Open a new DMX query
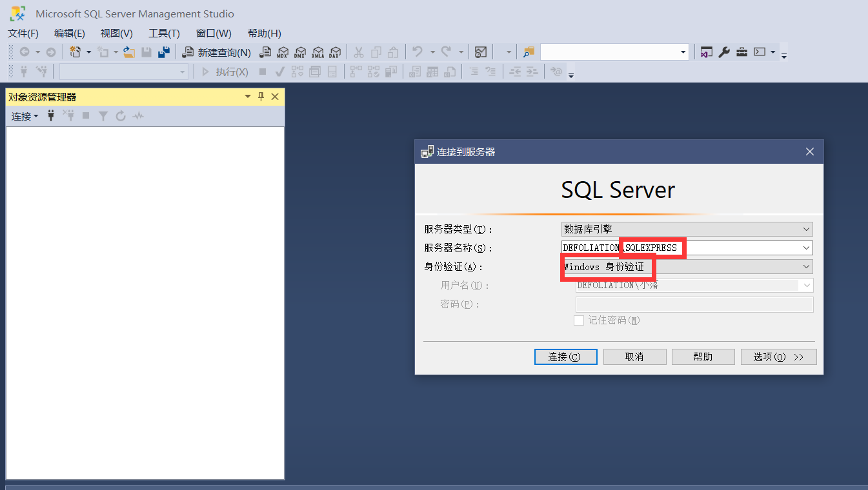This screenshot has height=490, width=868. tap(300, 52)
